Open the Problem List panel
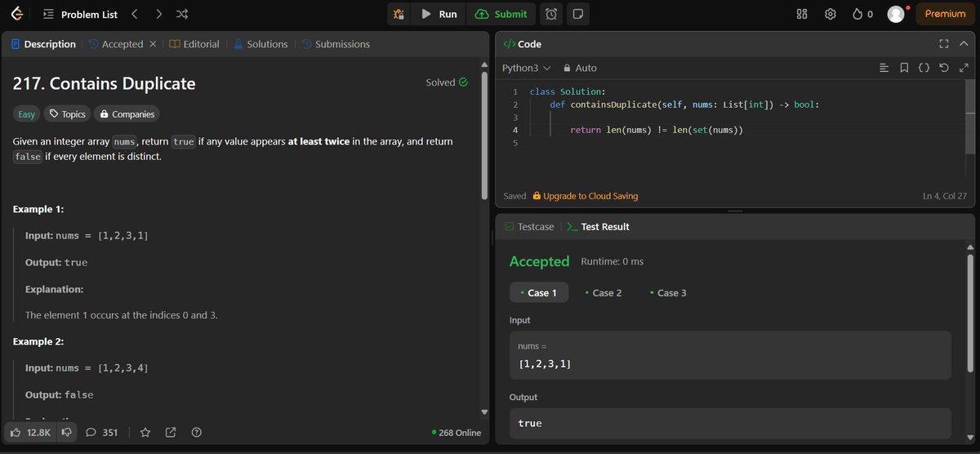Image resolution: width=980 pixels, height=454 pixels. [78, 14]
